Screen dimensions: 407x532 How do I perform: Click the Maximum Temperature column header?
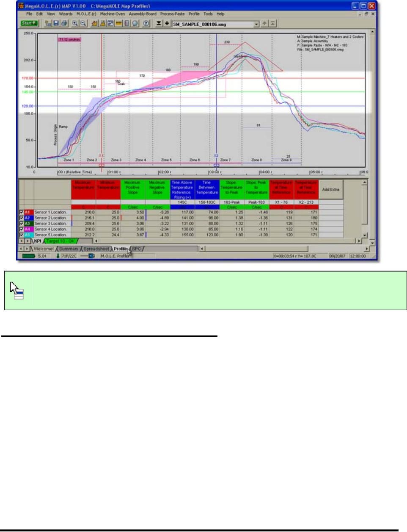tap(84, 189)
